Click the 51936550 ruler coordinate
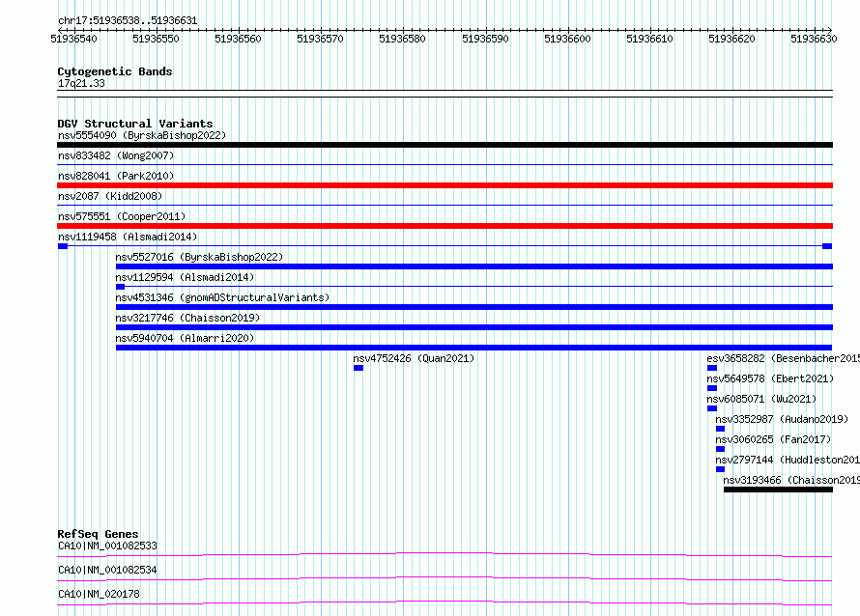Viewport: 860px width, 616px height. click(x=156, y=39)
